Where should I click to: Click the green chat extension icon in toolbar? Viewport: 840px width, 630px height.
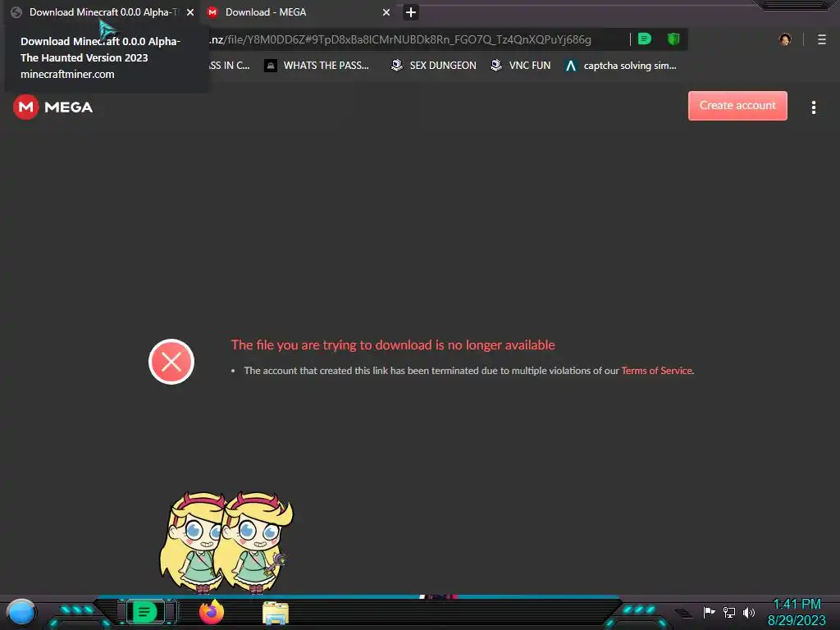point(645,39)
